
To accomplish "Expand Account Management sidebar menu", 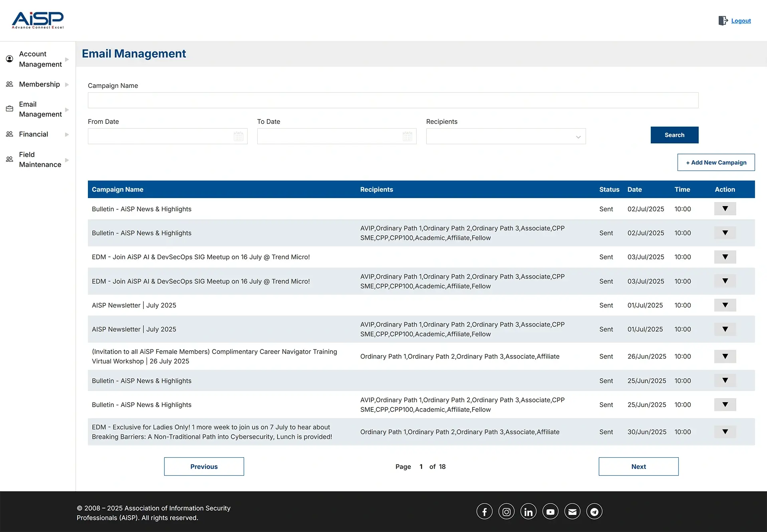I will coord(40,59).
